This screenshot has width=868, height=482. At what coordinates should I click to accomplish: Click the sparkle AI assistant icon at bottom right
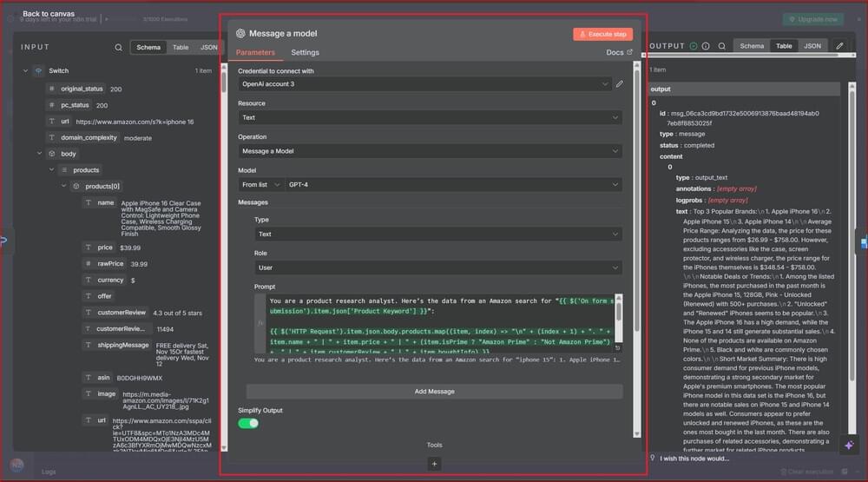tap(849, 445)
